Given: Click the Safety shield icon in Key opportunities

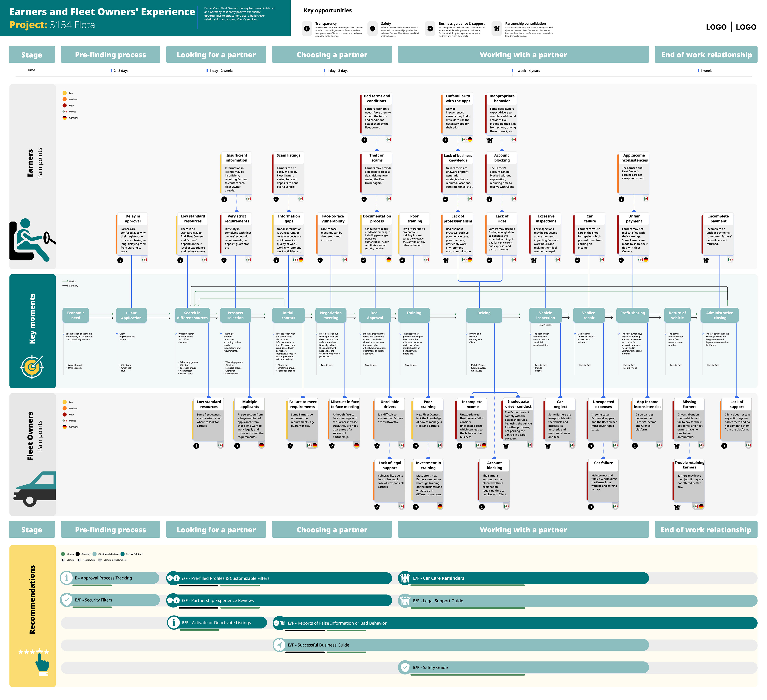Looking at the screenshot, I should click(x=373, y=29).
